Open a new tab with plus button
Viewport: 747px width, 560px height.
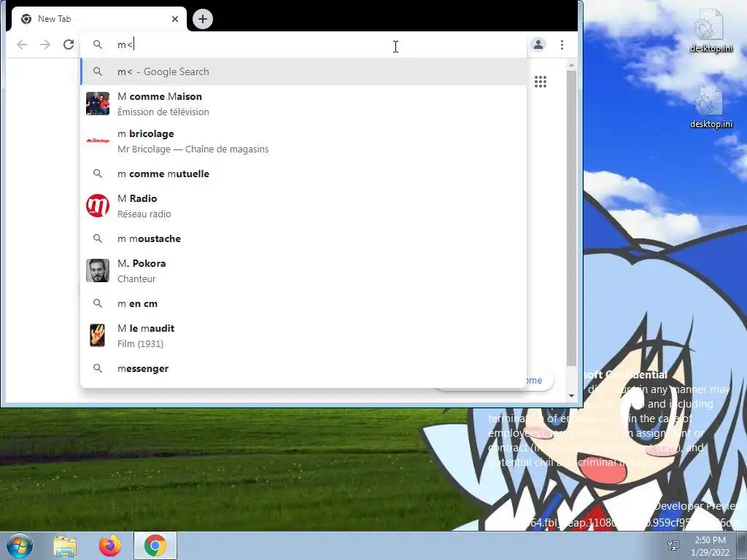[203, 19]
